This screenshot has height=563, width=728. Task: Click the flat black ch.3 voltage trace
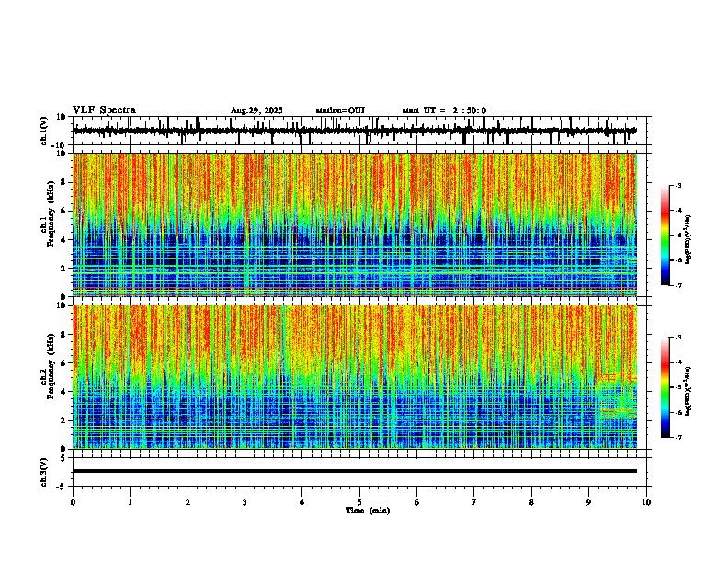(x=354, y=471)
